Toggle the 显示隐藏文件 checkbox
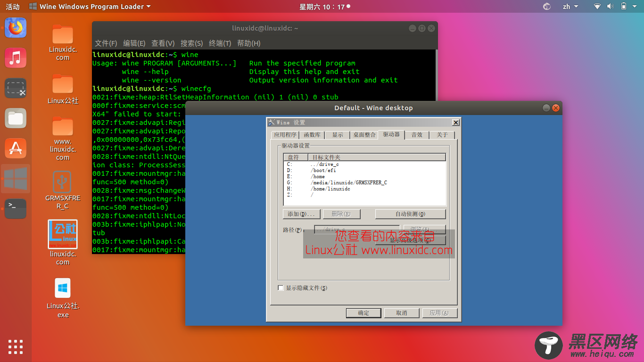The height and width of the screenshot is (362, 644). point(281,288)
